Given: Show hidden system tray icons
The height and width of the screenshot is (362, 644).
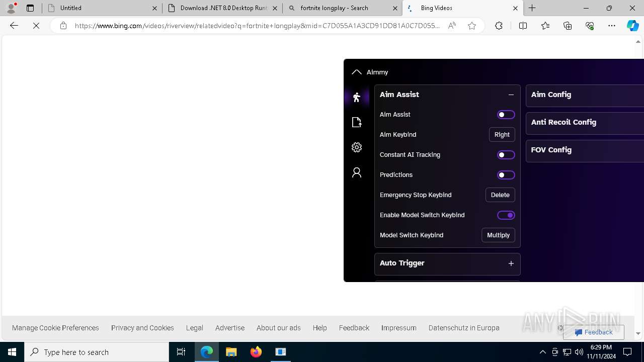Looking at the screenshot, I should click(x=542, y=352).
